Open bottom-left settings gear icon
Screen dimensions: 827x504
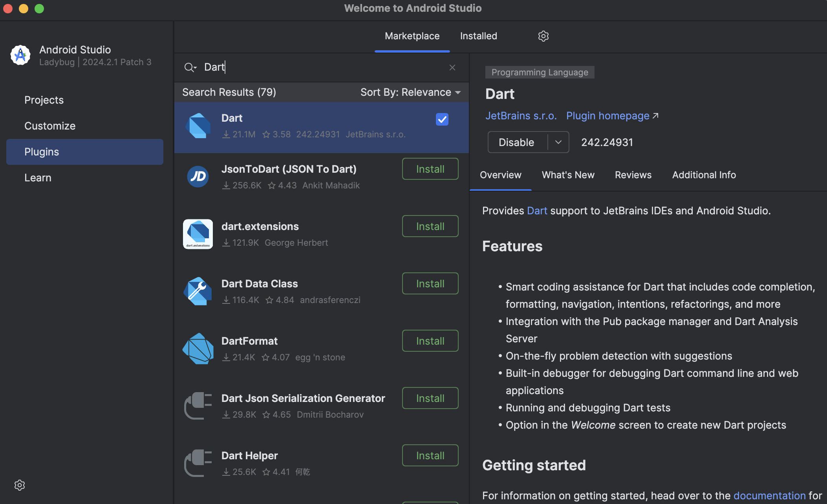pyautogui.click(x=20, y=485)
